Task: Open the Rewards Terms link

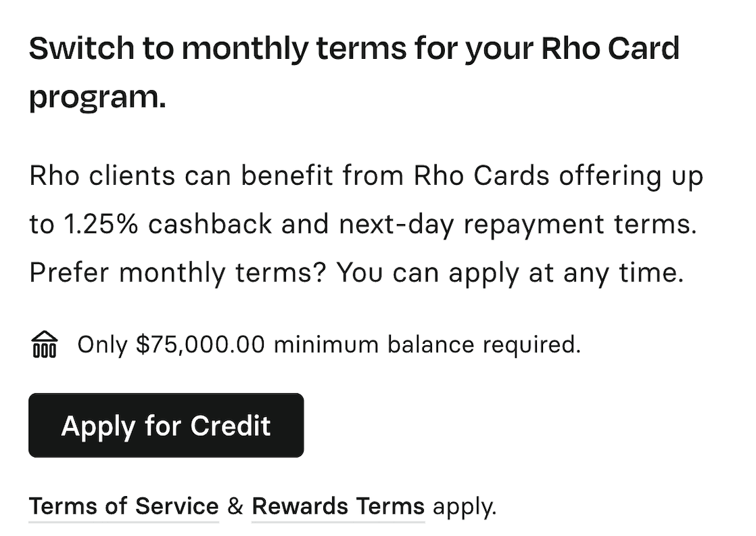Action: 338,506
